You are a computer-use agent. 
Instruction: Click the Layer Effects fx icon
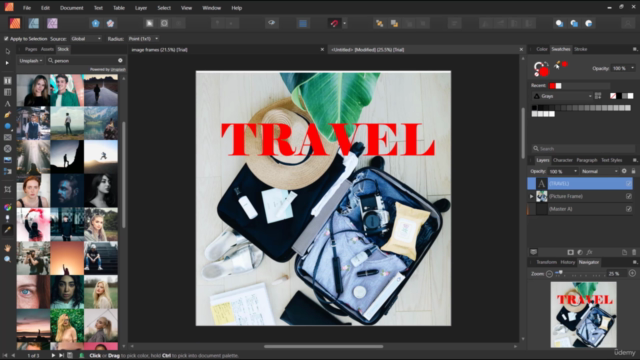click(589, 252)
